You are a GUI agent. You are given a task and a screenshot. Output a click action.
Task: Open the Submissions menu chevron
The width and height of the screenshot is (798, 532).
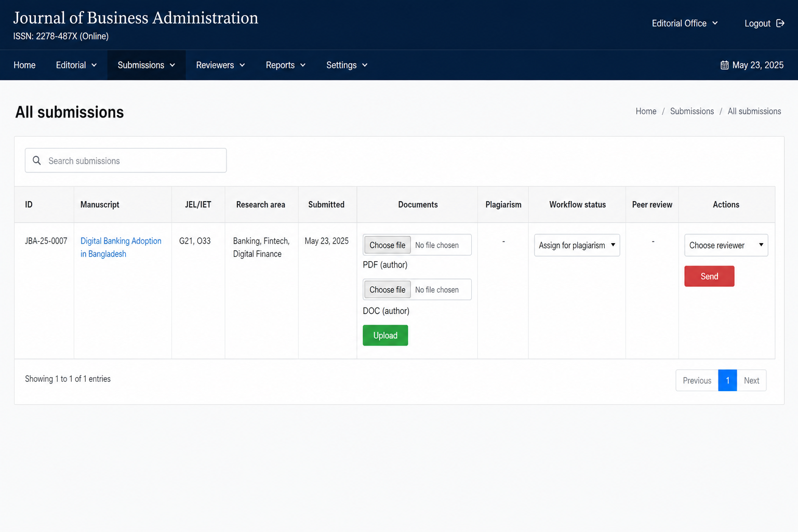pyautogui.click(x=172, y=65)
